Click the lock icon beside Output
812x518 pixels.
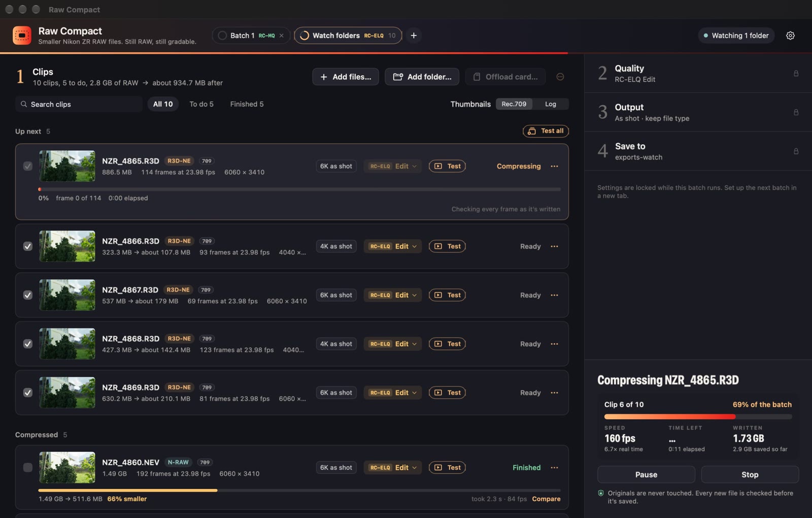[x=796, y=112]
